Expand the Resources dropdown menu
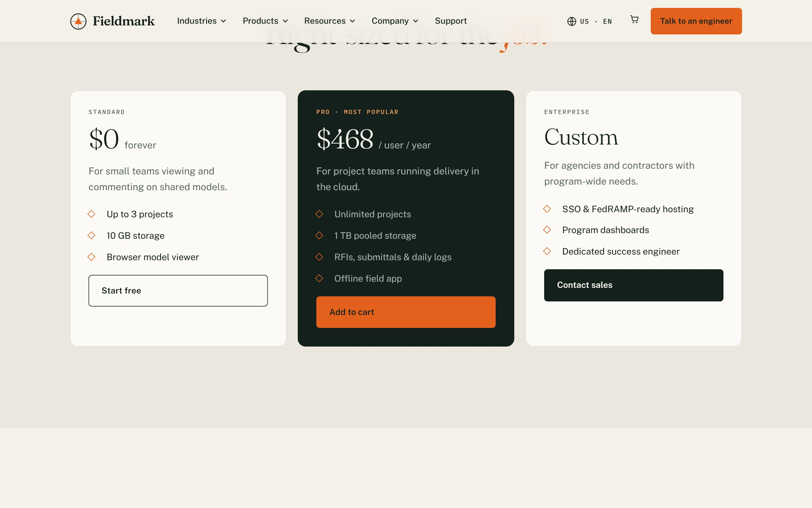The height and width of the screenshot is (508, 812). [330, 21]
